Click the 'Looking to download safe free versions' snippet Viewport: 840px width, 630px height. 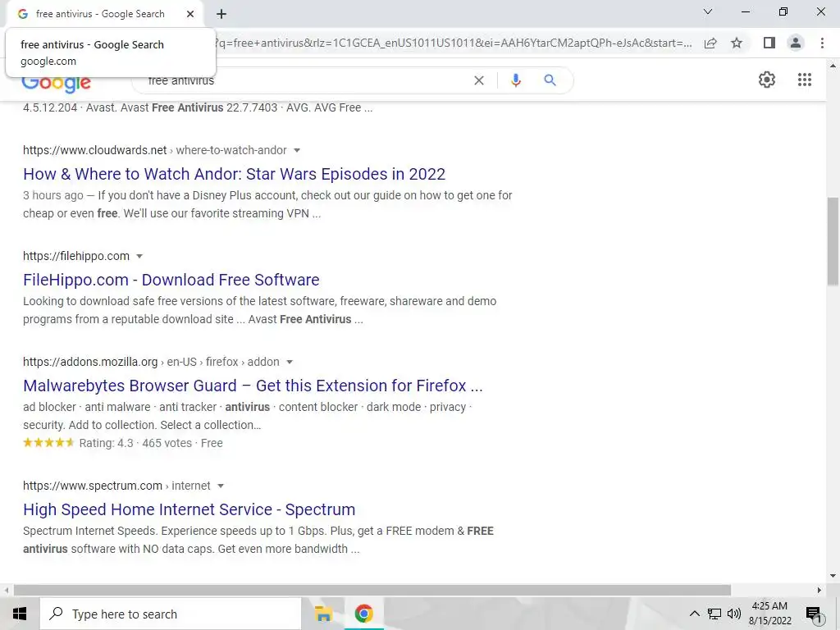[260, 310]
